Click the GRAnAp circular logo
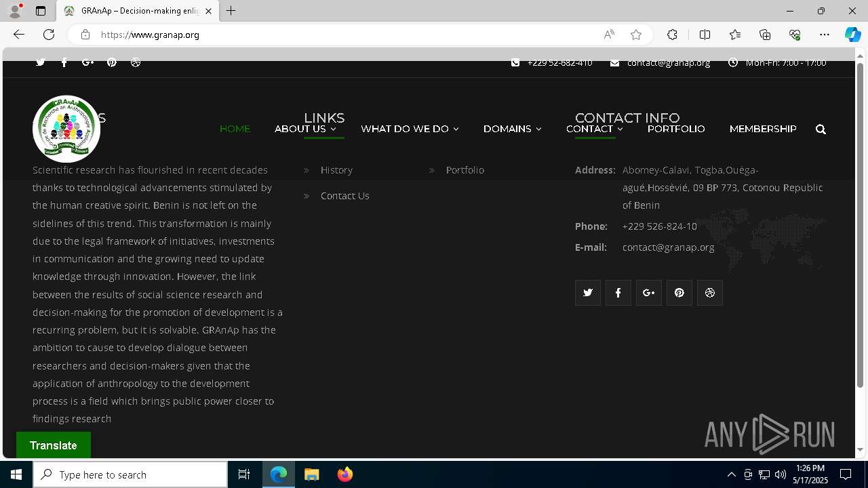Image resolution: width=868 pixels, height=488 pixels. [x=66, y=129]
